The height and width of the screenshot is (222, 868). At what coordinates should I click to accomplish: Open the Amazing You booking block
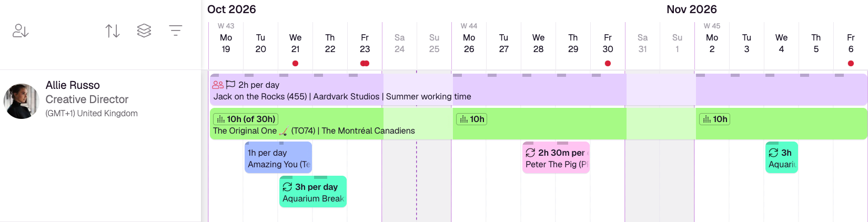click(x=279, y=157)
